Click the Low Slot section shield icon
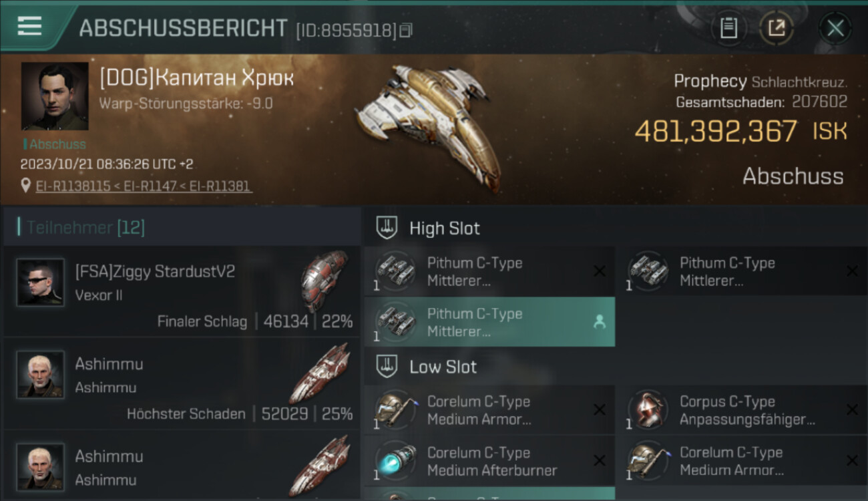Screen dimensions: 868x501 pyautogui.click(x=387, y=366)
